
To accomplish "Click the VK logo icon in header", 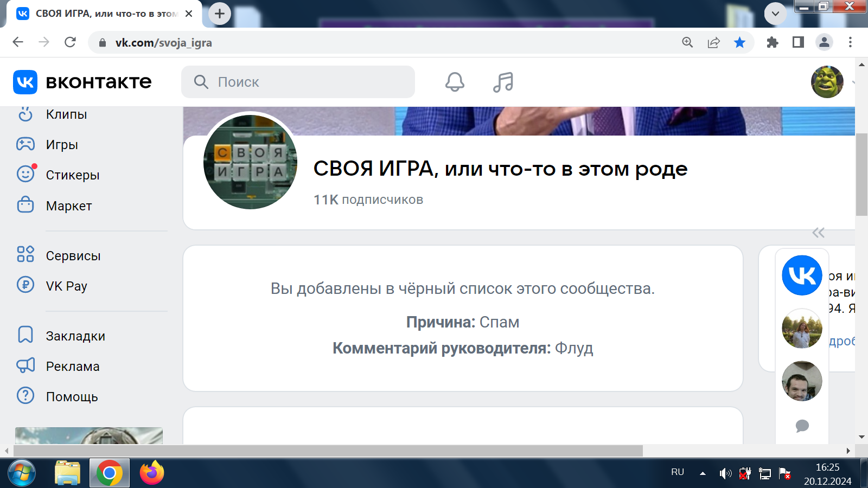I will pos(25,82).
